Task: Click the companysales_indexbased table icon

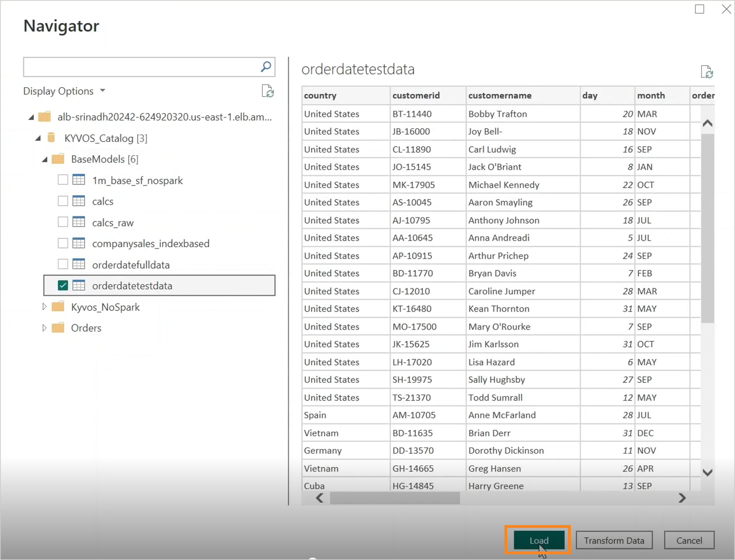Action: (x=79, y=243)
